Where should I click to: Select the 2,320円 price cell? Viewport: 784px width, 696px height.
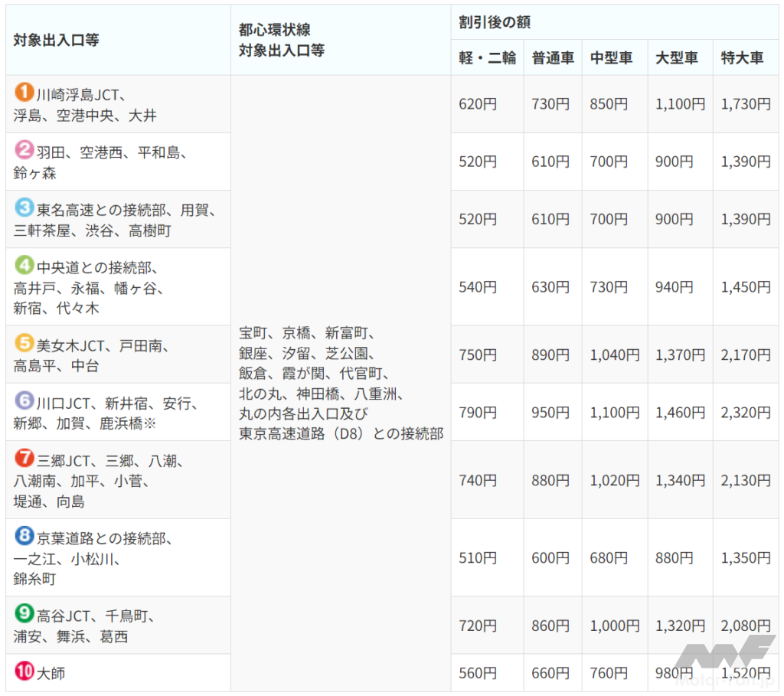point(745,413)
